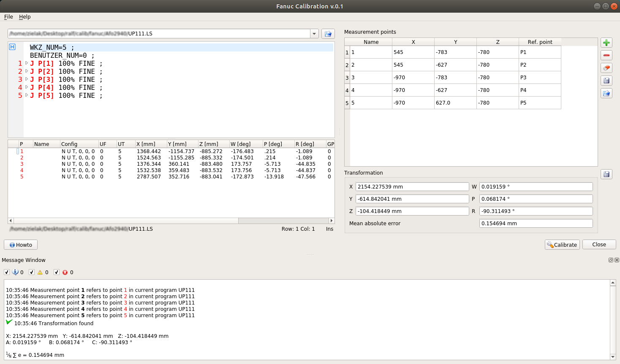Image resolution: width=620 pixels, height=364 pixels.
Task: Save transformation using the floppy icon
Action: [606, 174]
